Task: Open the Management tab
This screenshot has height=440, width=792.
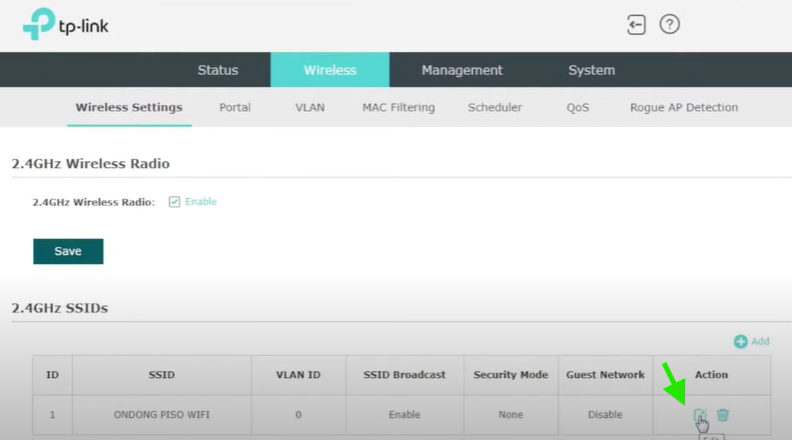Action: [462, 70]
